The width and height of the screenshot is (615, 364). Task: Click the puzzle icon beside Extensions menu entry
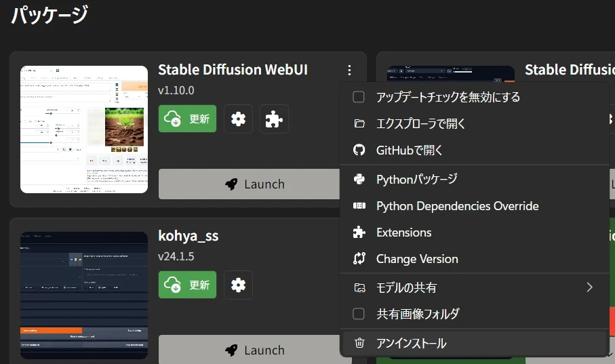click(x=359, y=232)
